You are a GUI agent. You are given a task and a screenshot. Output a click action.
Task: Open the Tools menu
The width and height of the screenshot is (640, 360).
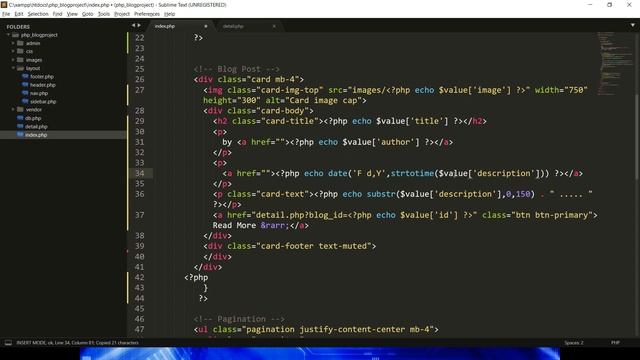[104, 14]
